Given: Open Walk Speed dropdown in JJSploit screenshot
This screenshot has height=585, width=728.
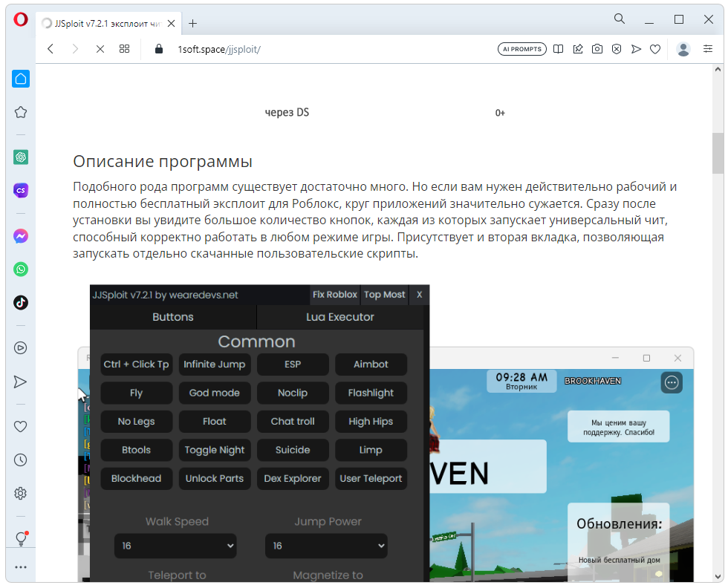Looking at the screenshot, I should (x=175, y=546).
